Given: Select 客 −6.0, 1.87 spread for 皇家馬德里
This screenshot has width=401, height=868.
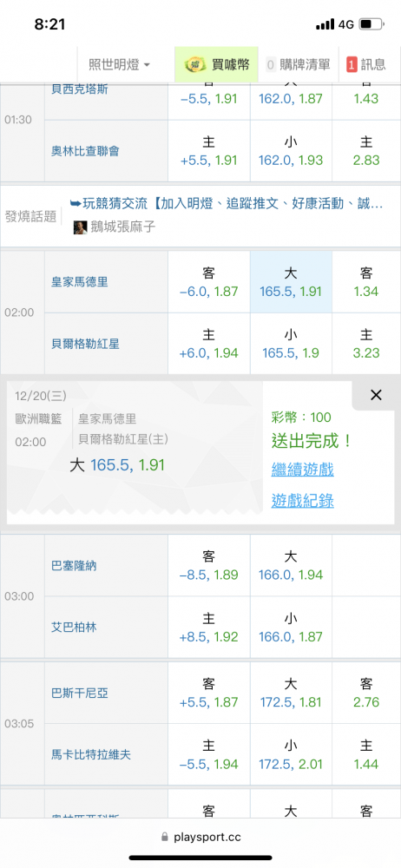Looking at the screenshot, I should coord(209,282).
